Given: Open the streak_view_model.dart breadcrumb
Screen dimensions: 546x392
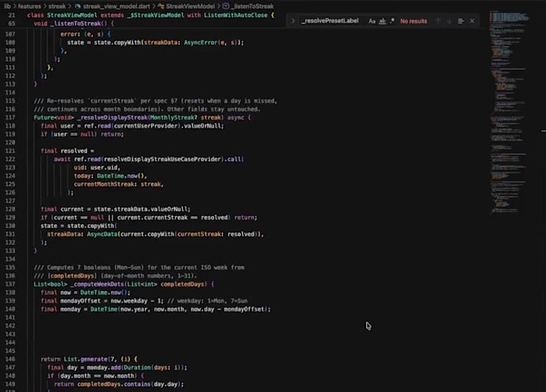Looking at the screenshot, I should click(x=116, y=6).
